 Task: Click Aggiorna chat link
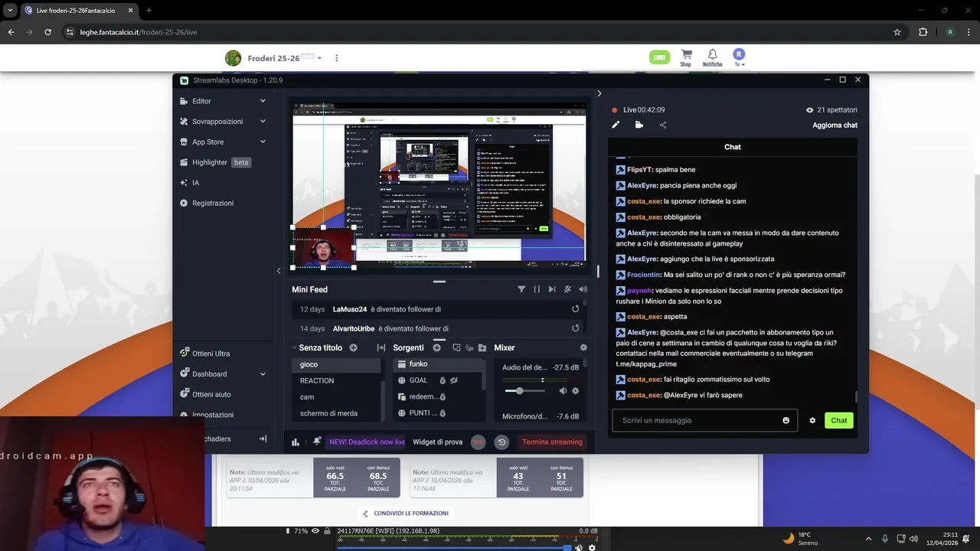835,126
